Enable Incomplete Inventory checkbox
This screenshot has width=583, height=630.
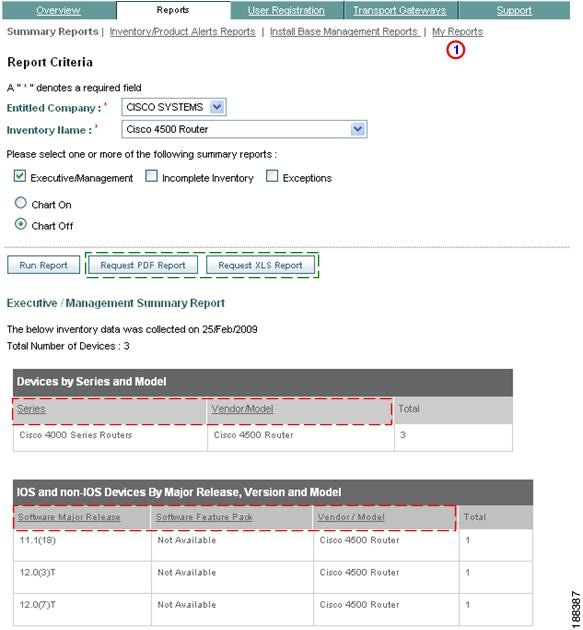point(151,176)
